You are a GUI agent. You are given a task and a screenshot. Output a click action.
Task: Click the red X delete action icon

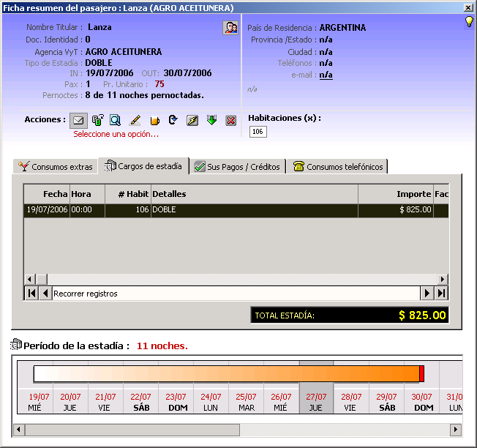[230, 120]
